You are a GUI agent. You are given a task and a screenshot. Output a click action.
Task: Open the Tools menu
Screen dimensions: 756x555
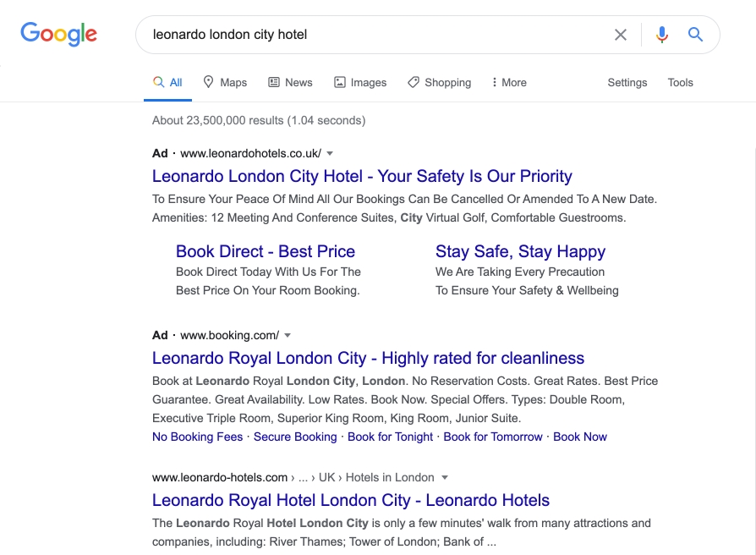click(x=680, y=82)
